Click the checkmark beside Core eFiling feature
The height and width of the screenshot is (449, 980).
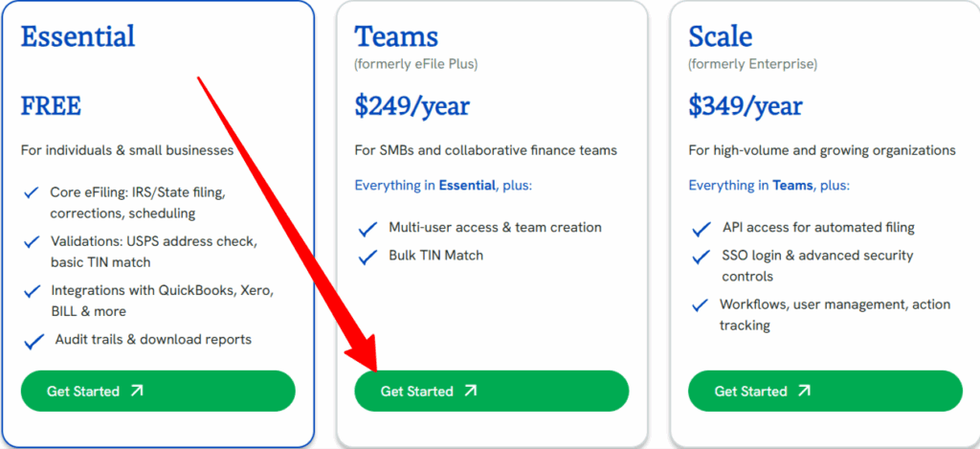(x=32, y=192)
